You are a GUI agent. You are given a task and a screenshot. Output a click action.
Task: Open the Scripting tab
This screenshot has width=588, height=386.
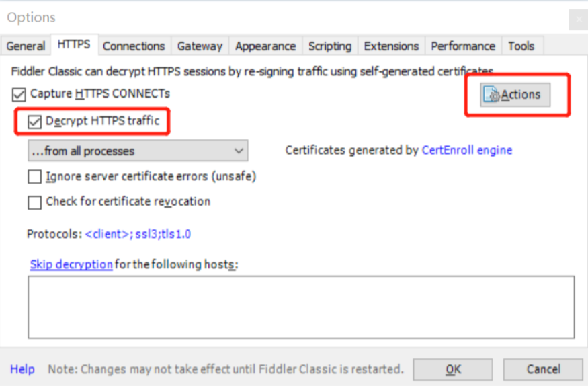(x=330, y=46)
